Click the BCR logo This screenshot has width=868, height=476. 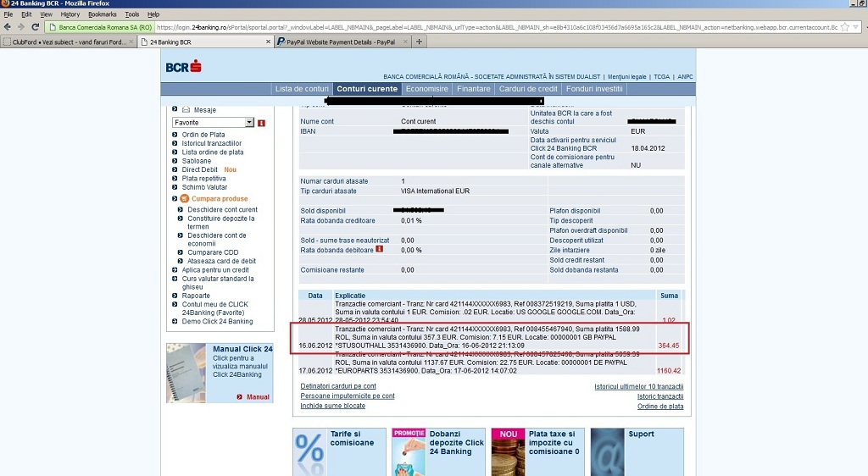183,66
